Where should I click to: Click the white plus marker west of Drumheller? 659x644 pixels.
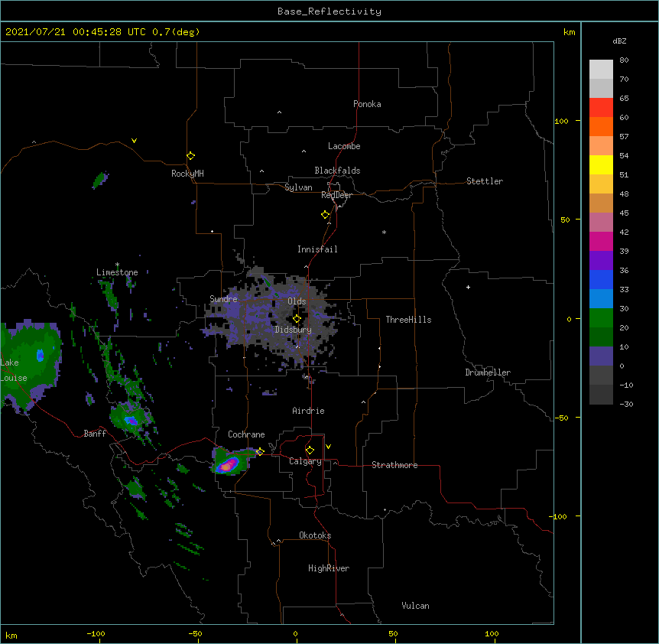(x=468, y=287)
